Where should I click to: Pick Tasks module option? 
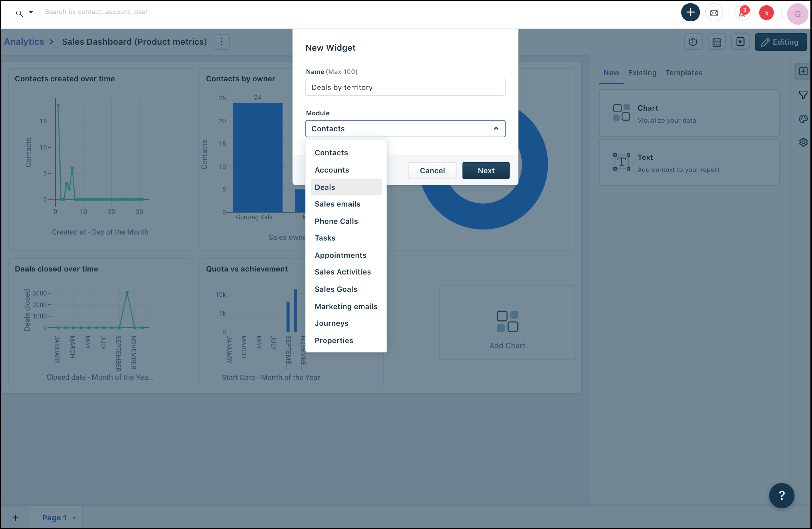pos(346,238)
